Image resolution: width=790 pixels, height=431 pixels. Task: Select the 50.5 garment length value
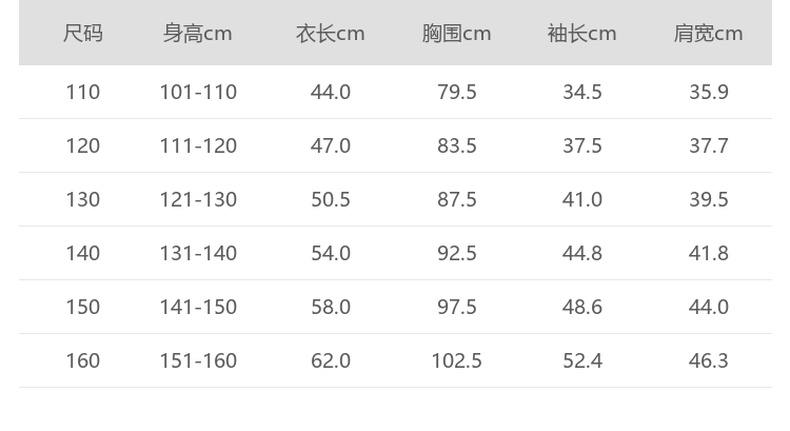point(330,199)
